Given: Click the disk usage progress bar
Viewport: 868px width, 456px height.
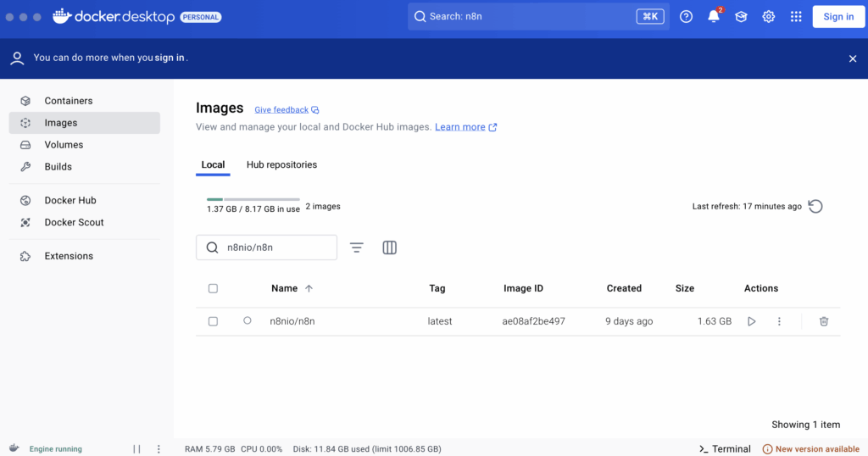Looking at the screenshot, I should (253, 199).
